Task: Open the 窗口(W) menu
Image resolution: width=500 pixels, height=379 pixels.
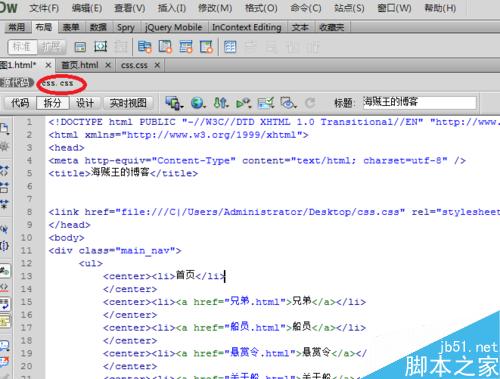Action: 394,8
